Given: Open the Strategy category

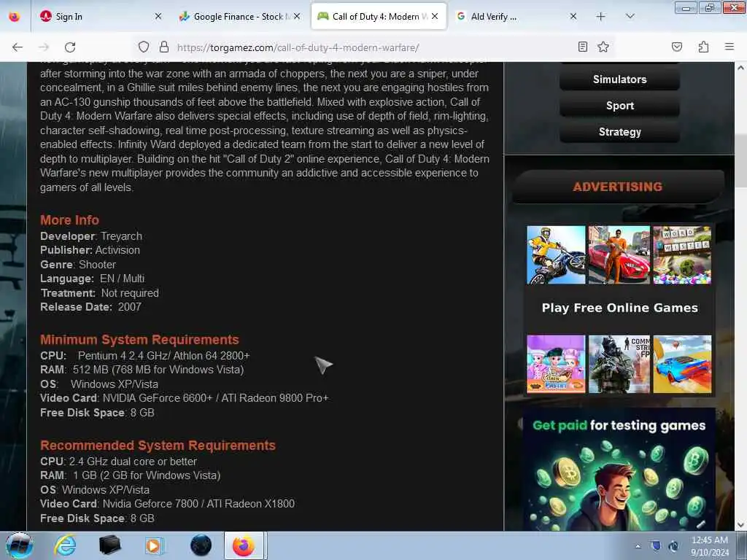Looking at the screenshot, I should (x=619, y=132).
